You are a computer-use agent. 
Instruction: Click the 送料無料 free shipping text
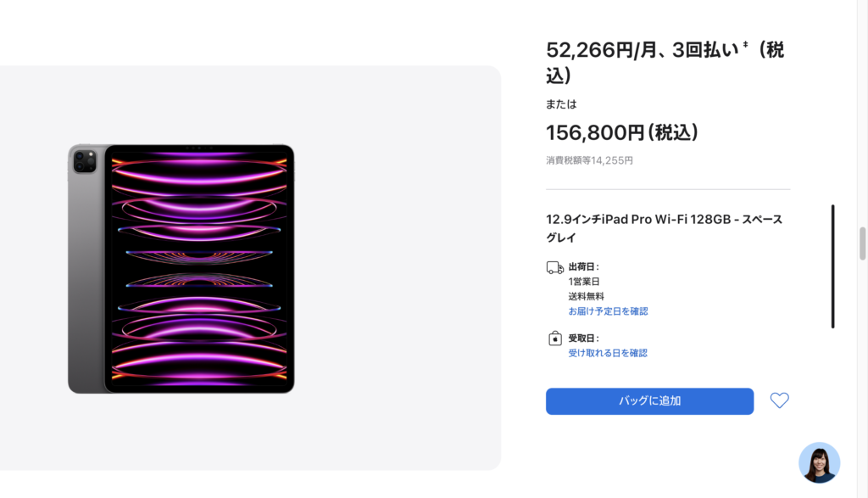[x=587, y=296]
